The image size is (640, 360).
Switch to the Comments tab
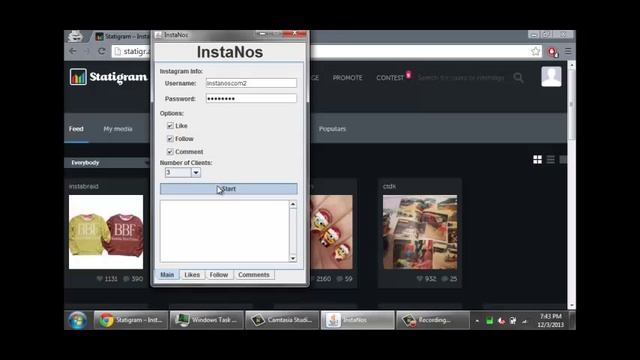click(254, 275)
